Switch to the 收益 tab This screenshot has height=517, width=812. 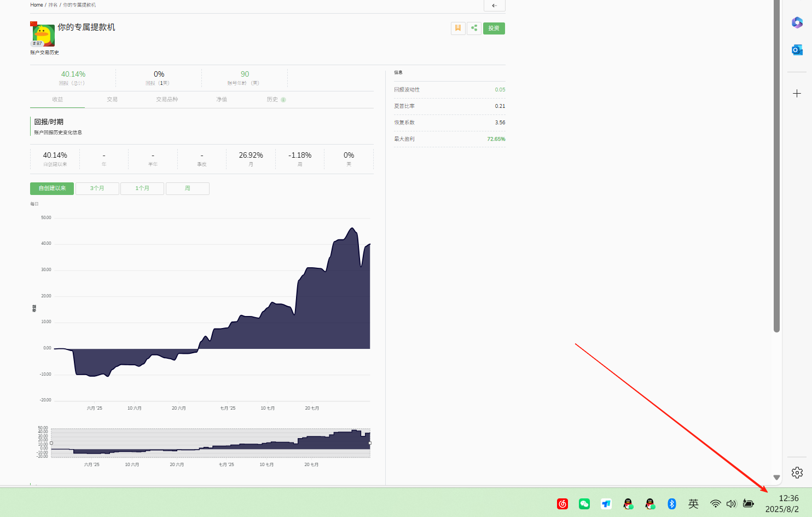click(x=57, y=100)
